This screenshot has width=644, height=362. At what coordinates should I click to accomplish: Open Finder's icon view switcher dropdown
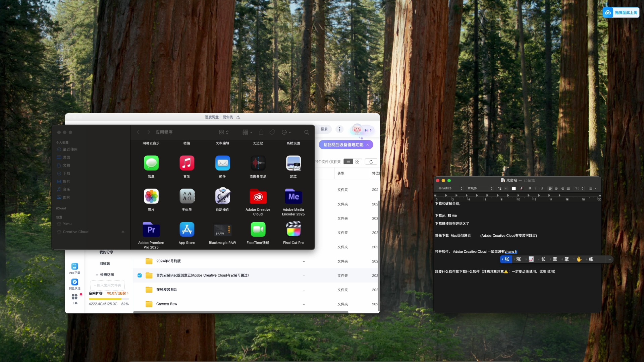pos(224,132)
